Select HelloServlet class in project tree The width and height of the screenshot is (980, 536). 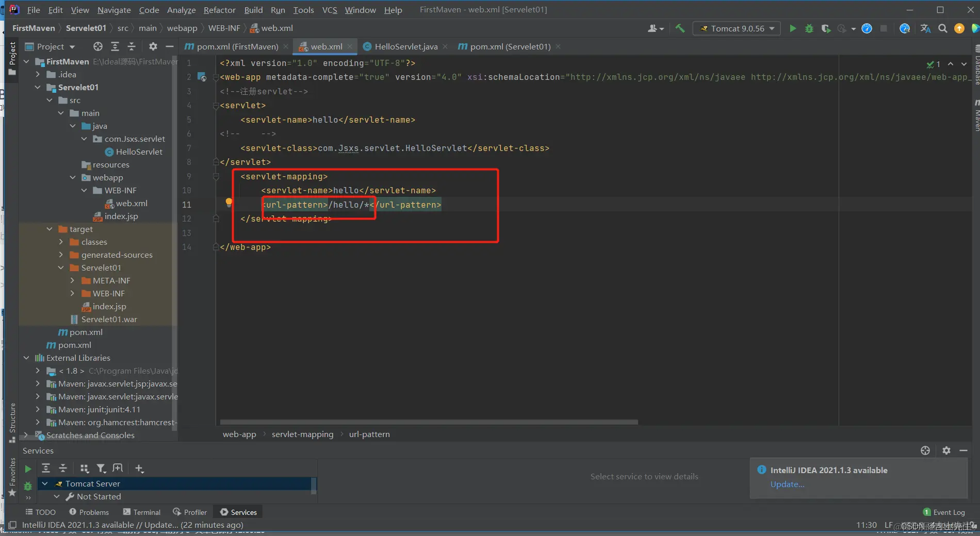tap(134, 152)
